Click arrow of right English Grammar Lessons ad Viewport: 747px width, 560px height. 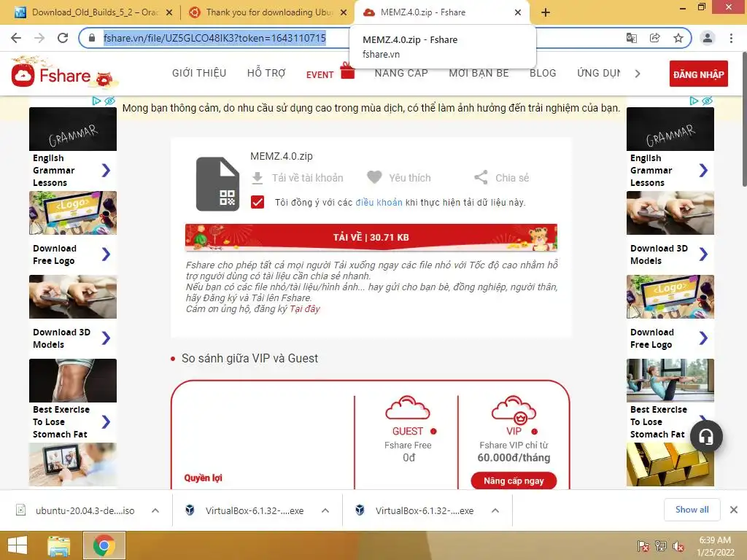[704, 170]
